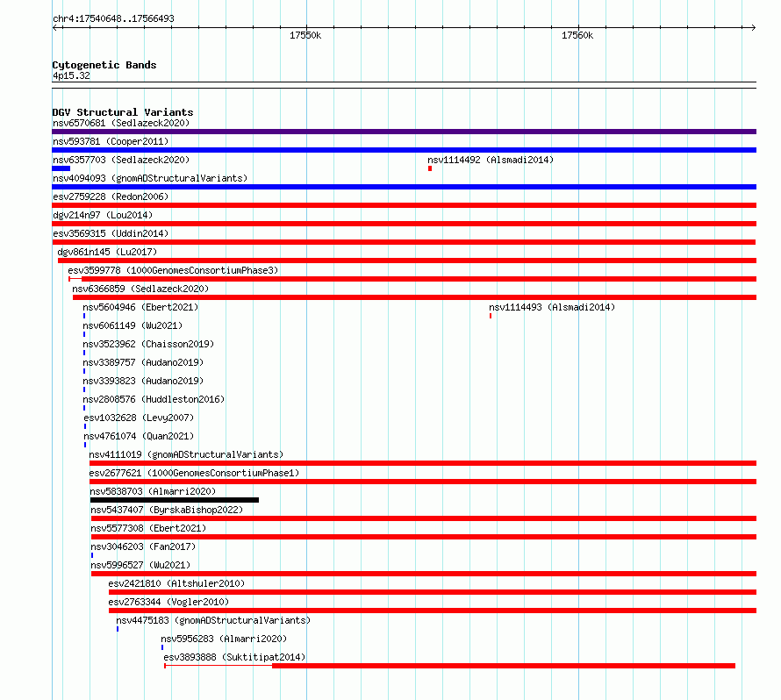
Task: Open nsv3393823 (Audano2019) variant label
Action: pos(143,381)
